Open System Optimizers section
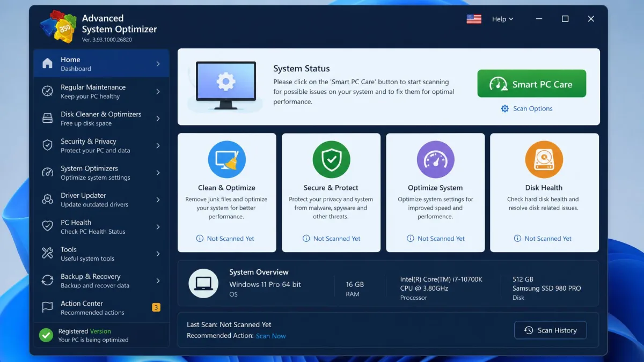Screen dimensions: 644x362 tap(101, 172)
